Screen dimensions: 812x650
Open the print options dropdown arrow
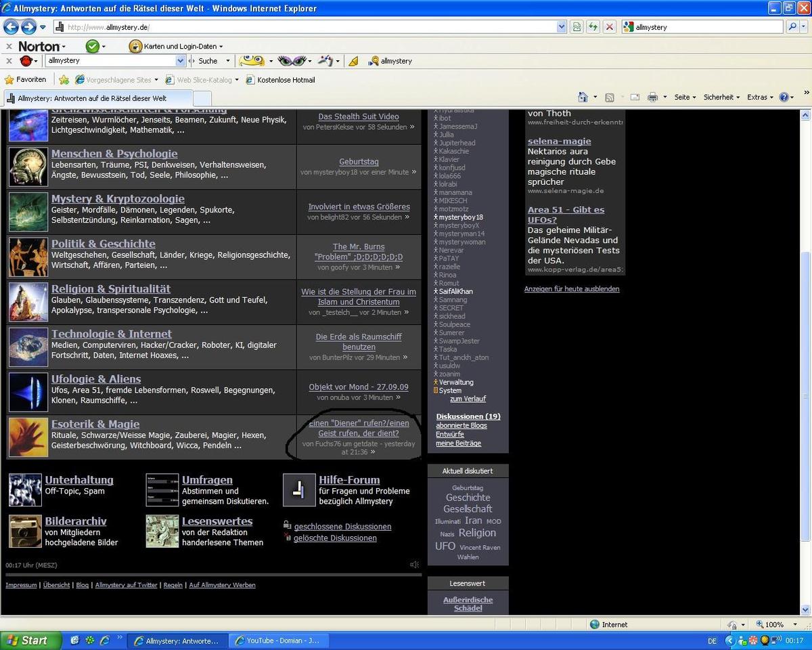[x=664, y=97]
